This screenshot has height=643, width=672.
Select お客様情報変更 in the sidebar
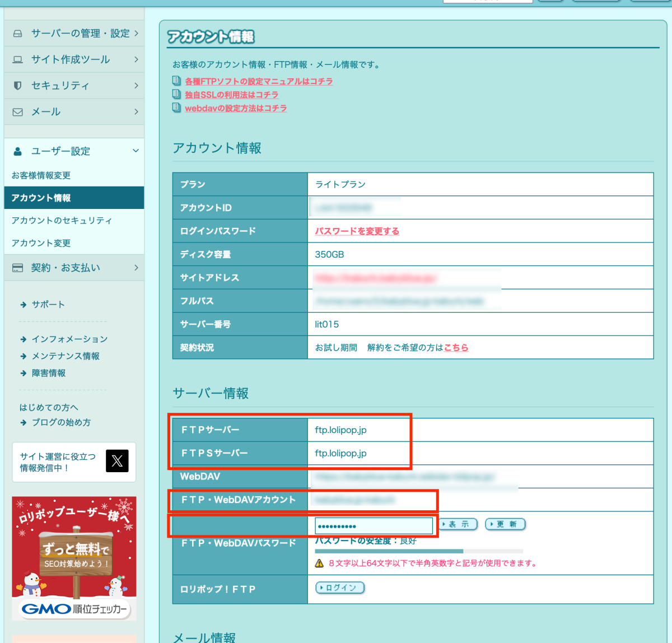click(x=41, y=176)
